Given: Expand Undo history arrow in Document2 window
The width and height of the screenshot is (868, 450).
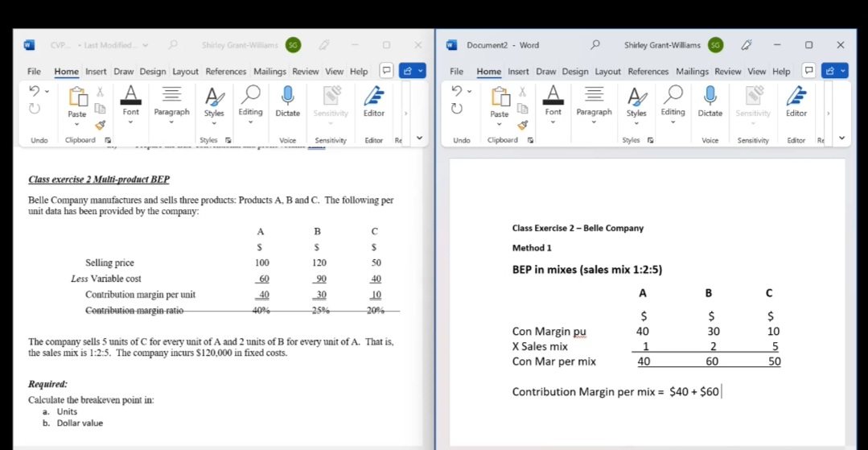Looking at the screenshot, I should pos(470,91).
